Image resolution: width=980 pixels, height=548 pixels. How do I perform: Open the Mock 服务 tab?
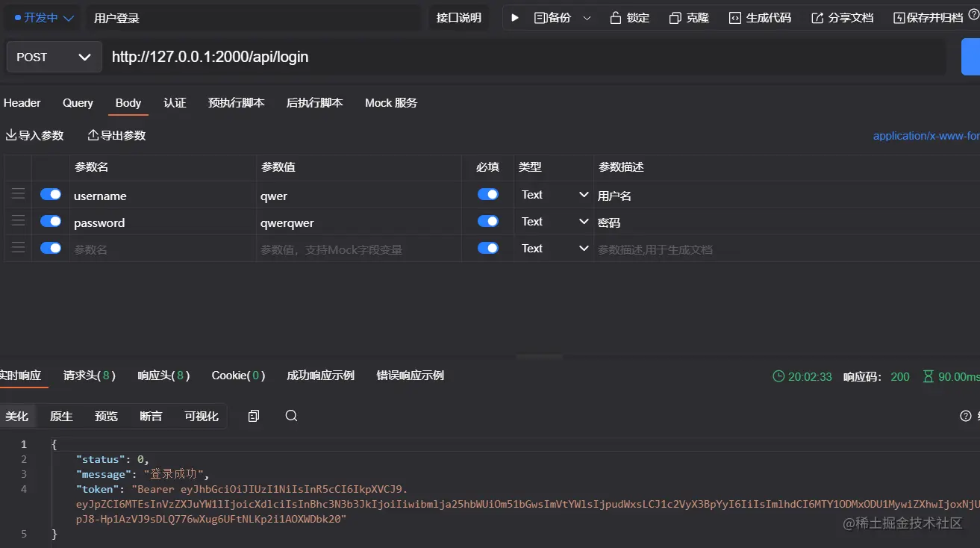point(391,103)
